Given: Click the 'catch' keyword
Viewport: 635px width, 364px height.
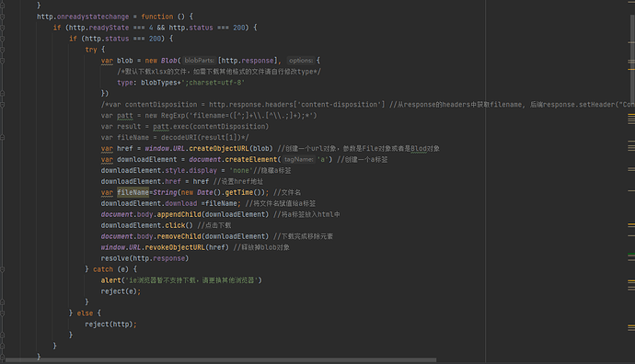Looking at the screenshot, I should pyautogui.click(x=103, y=269).
